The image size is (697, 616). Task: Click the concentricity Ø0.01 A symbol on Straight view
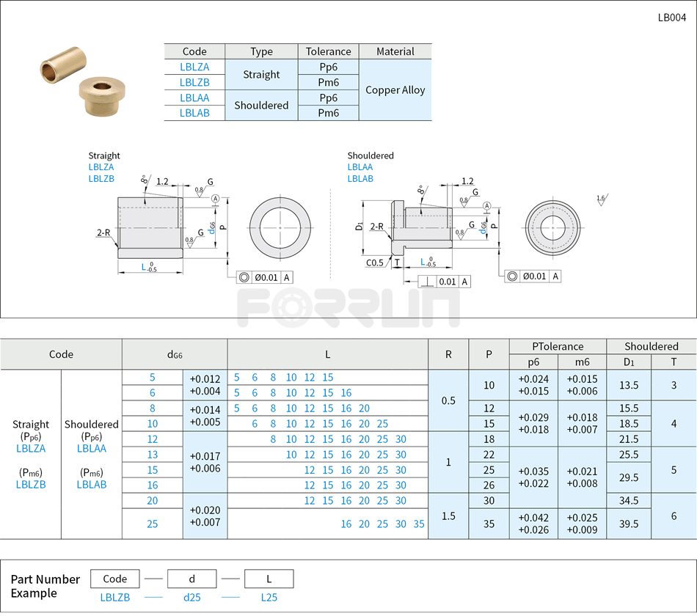click(x=264, y=276)
